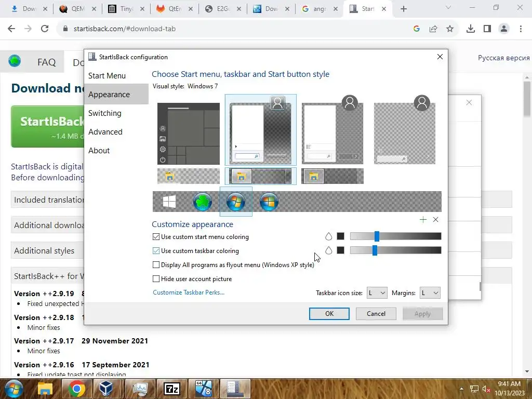Image resolution: width=532 pixels, height=399 pixels.
Task: Select the dark Windows 10 start menu style
Action: (x=188, y=134)
